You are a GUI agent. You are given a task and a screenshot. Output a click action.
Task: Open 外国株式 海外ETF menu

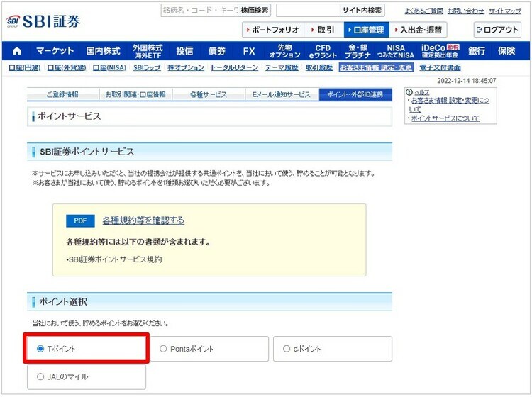(148, 51)
